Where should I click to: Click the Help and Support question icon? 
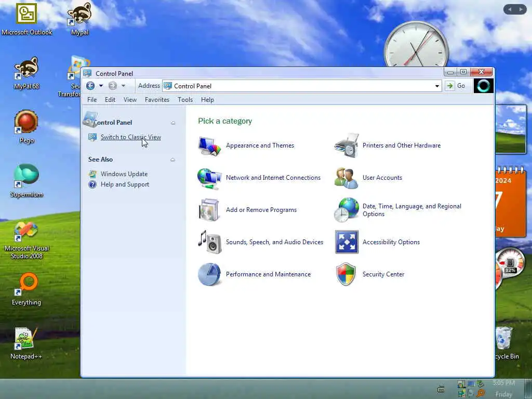pos(92,184)
